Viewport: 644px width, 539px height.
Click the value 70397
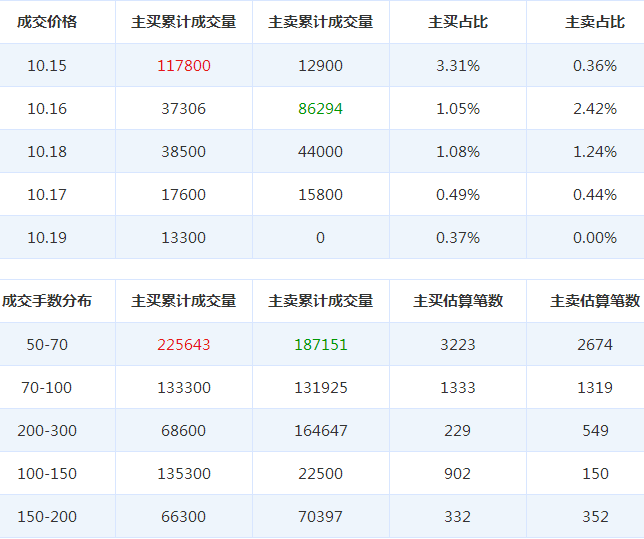[320, 517]
